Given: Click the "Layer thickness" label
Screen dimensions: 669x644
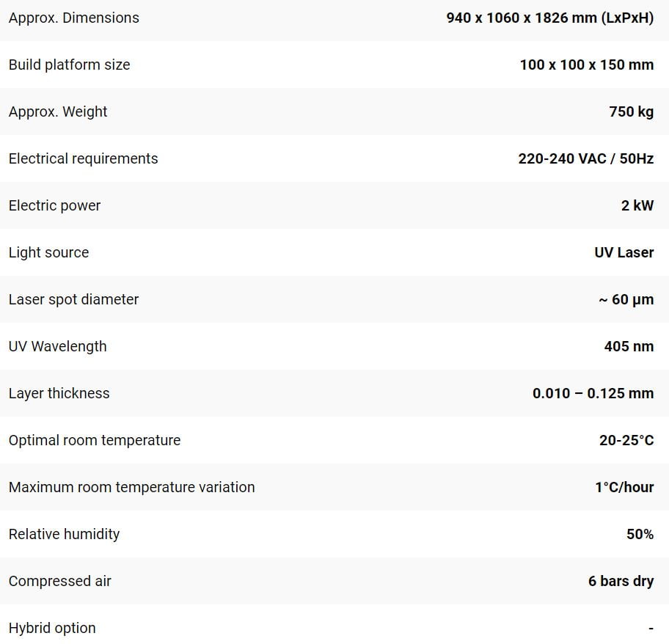Looking at the screenshot, I should click(59, 393).
